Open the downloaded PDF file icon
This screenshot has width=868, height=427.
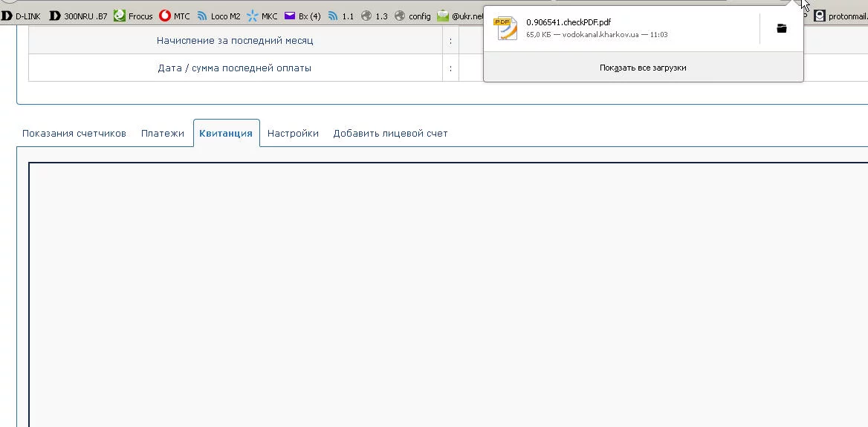pyautogui.click(x=505, y=28)
